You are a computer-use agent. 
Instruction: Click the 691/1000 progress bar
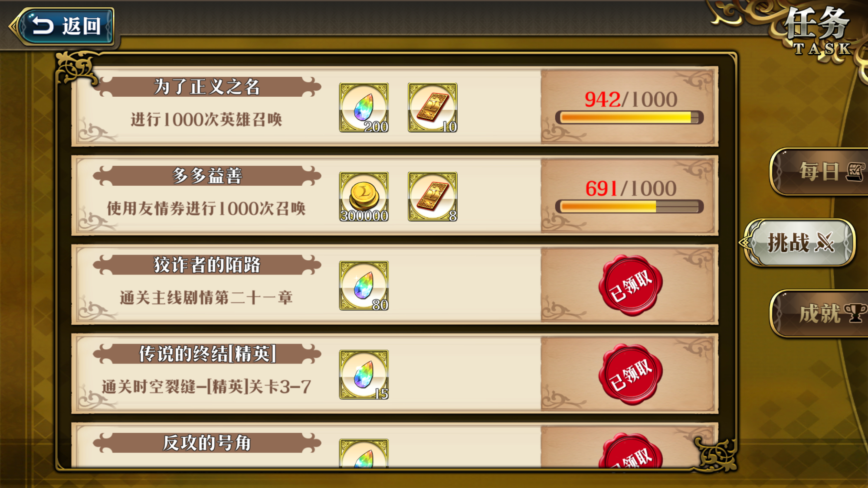629,206
